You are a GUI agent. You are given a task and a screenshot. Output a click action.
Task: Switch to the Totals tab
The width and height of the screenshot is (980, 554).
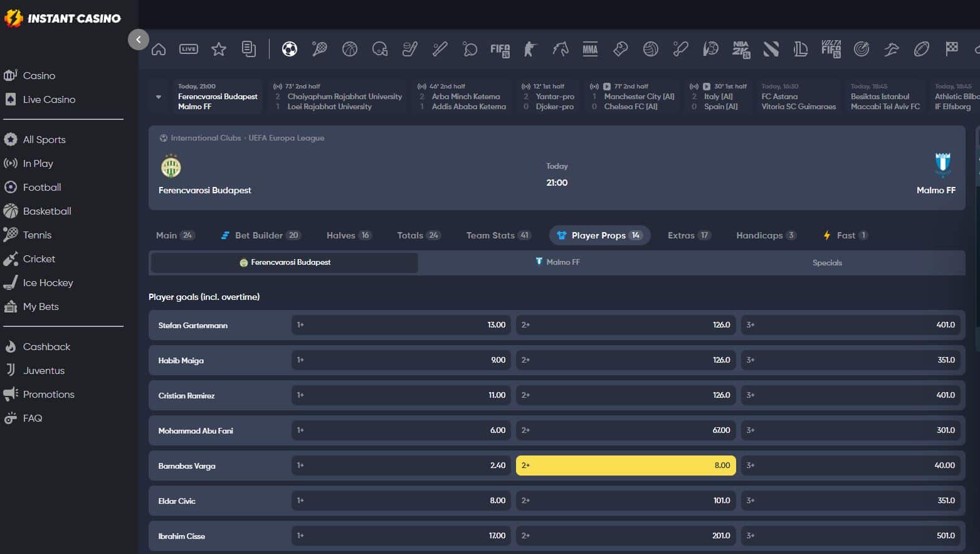point(419,235)
